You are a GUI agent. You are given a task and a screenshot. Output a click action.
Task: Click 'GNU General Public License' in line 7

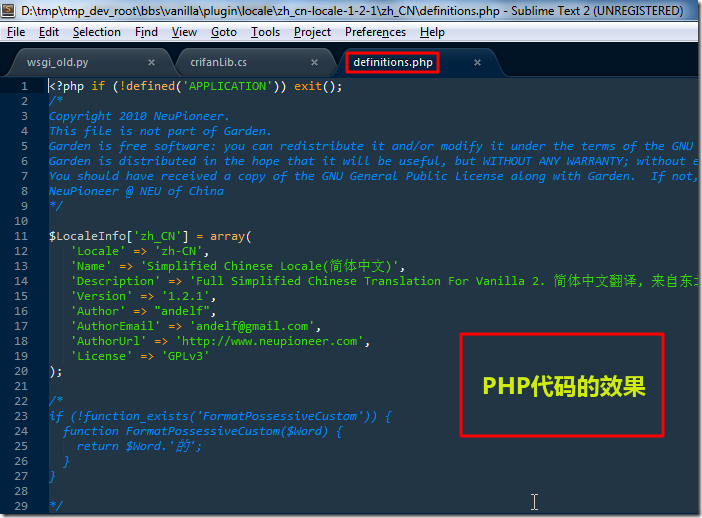(384, 176)
